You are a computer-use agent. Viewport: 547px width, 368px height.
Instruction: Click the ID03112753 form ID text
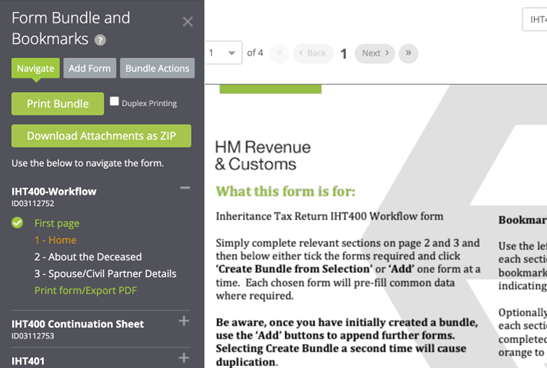(x=33, y=336)
